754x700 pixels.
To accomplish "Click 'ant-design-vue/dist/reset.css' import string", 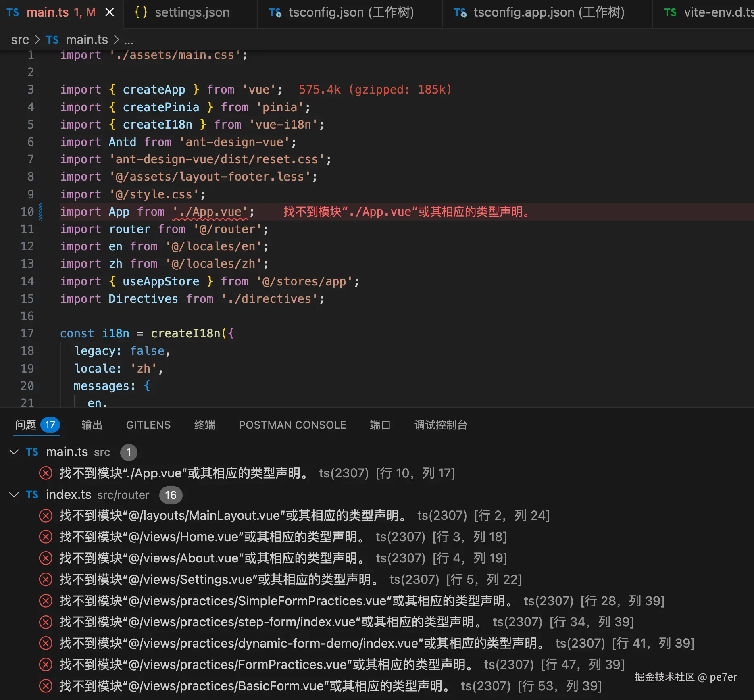I will click(217, 159).
